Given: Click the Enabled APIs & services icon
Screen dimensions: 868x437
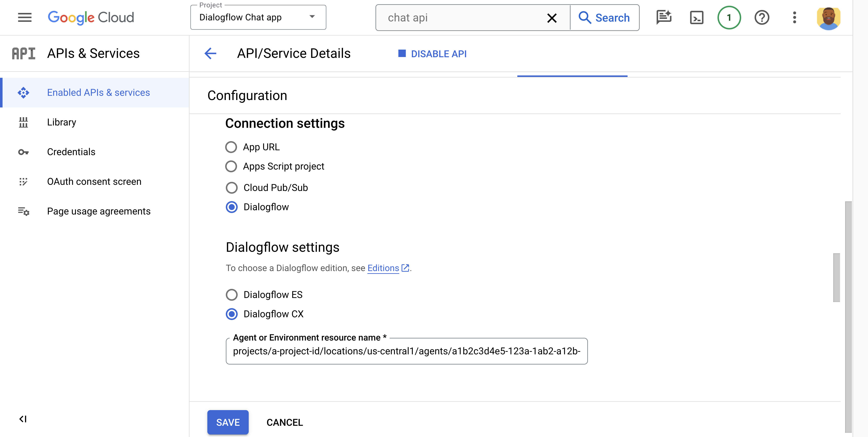Looking at the screenshot, I should [23, 92].
